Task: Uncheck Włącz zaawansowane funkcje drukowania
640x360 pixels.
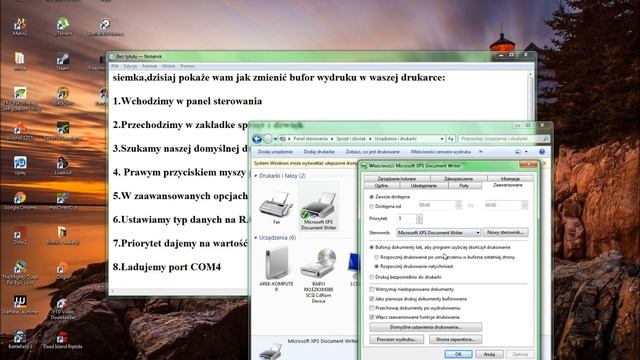Action: coord(371,317)
